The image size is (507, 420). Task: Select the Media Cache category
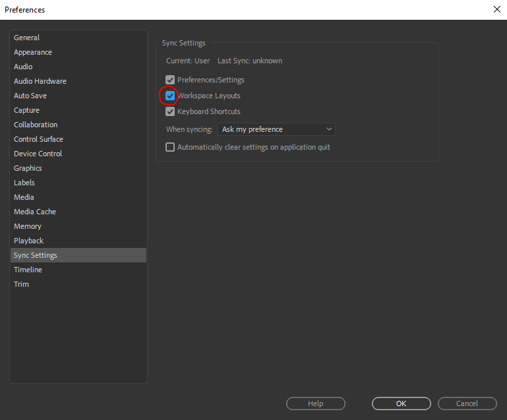(x=35, y=212)
